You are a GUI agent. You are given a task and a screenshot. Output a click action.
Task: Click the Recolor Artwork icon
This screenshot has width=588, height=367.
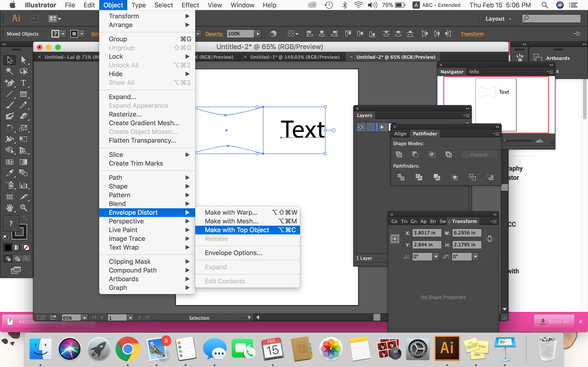click(273, 34)
